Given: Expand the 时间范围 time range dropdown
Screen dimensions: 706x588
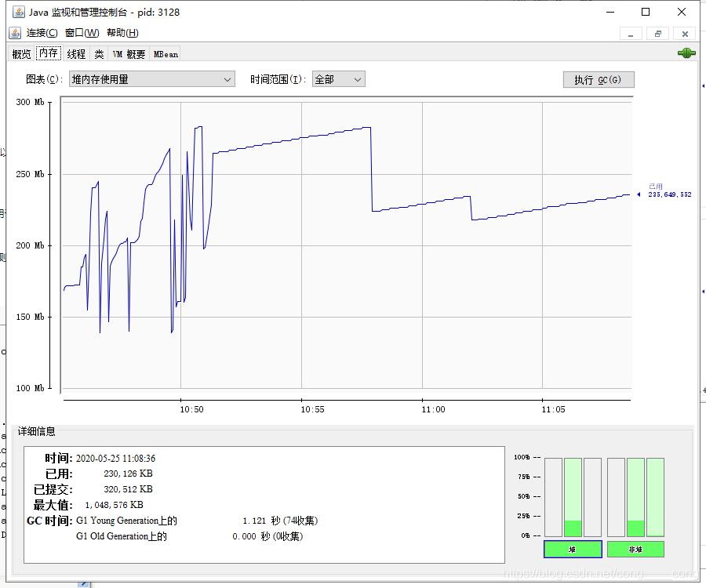Looking at the screenshot, I should (x=338, y=79).
